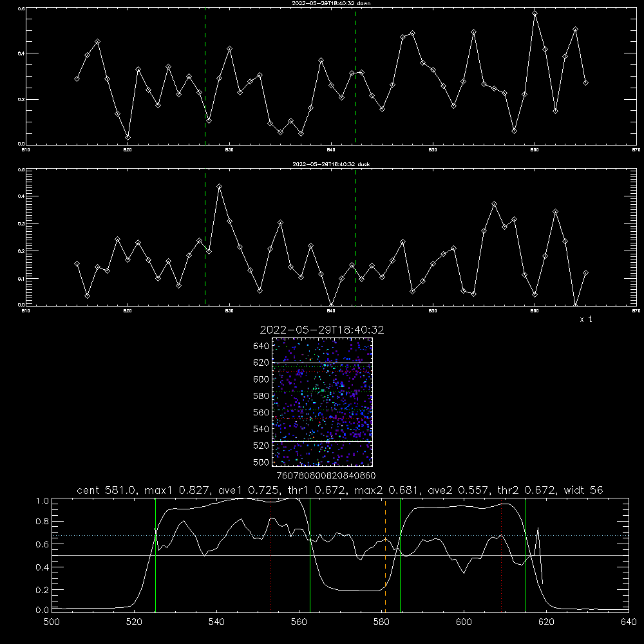Select the 'x t' axis label
Image resolution: width=644 pixels, height=644 pixels.
[x=585, y=319]
